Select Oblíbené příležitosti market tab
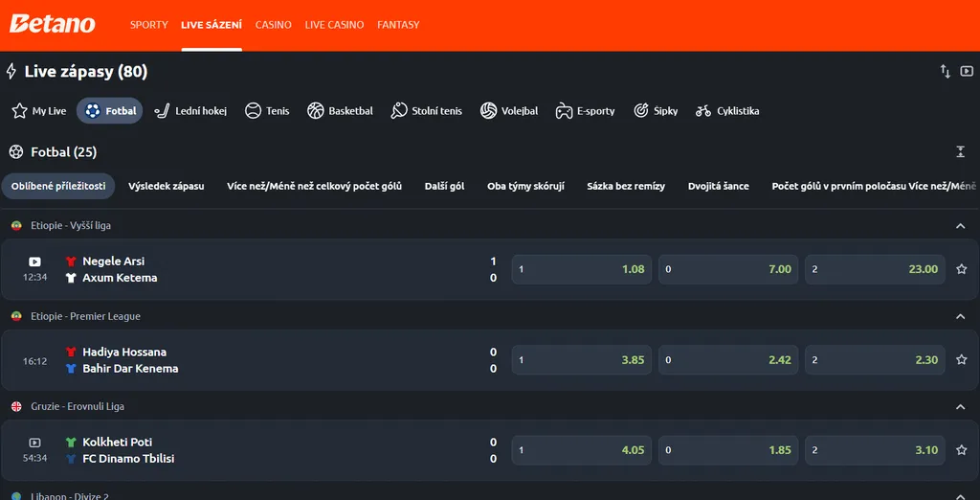This screenshot has width=980, height=500. pos(58,186)
